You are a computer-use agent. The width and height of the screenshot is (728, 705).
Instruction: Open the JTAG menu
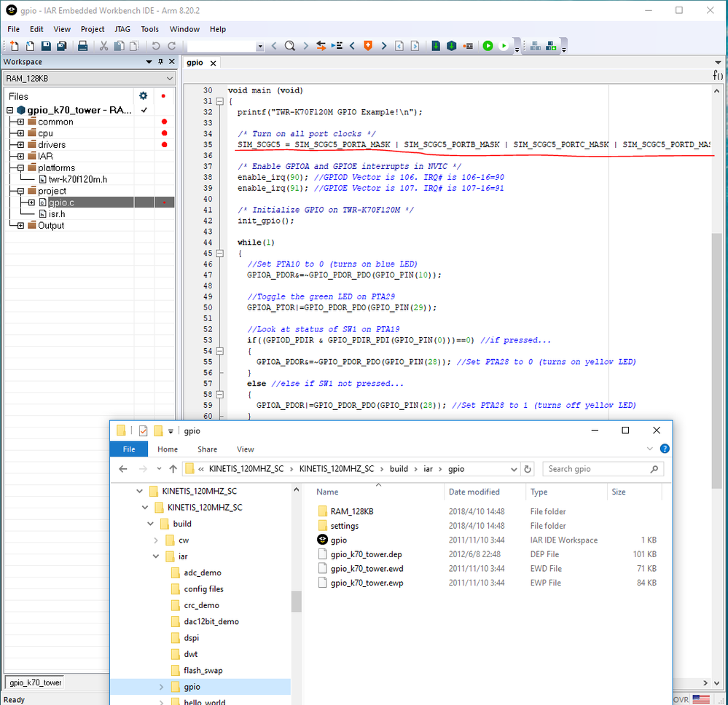pos(122,29)
